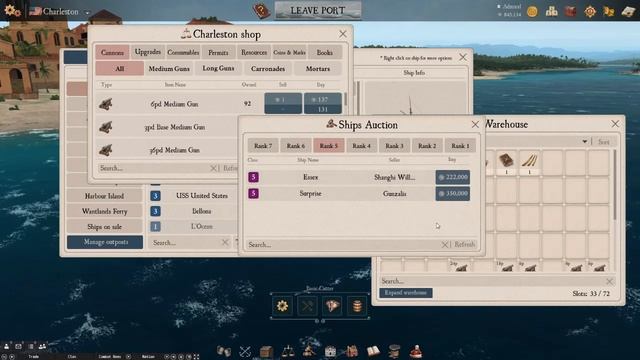Focus the Ships Auction search field
The image size is (640, 360).
point(343,244)
